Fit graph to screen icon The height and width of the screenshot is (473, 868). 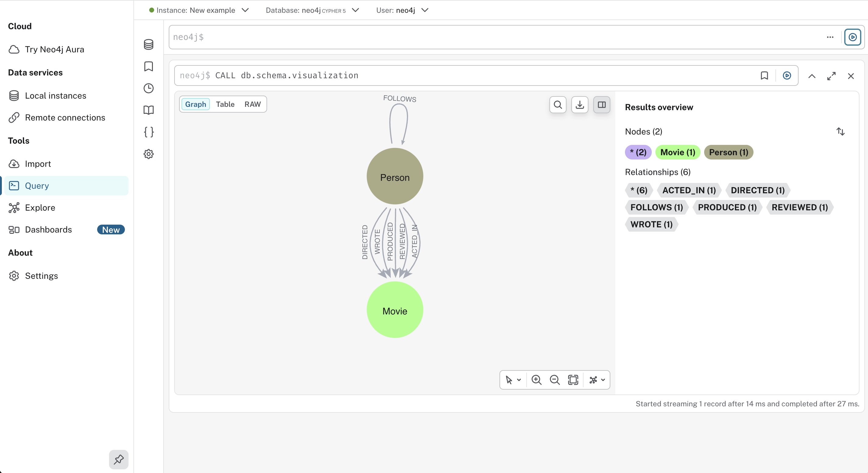(x=573, y=380)
